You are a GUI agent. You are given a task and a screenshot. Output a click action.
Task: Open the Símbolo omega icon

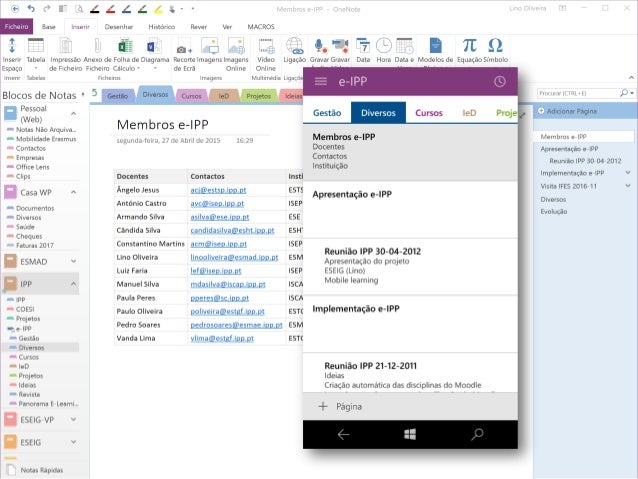coord(495,47)
